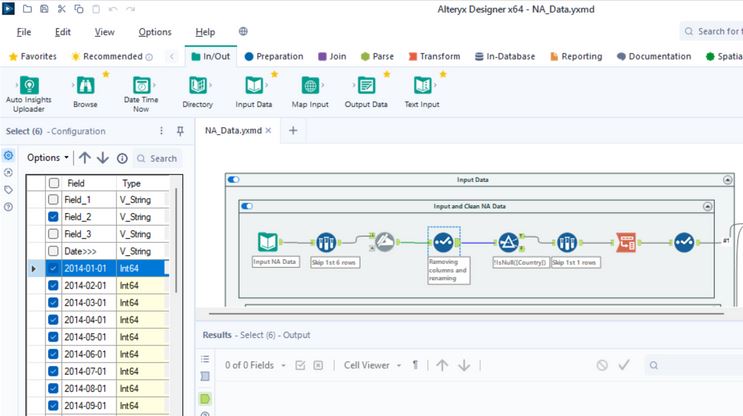The width and height of the screenshot is (743, 416).
Task: Click the Skip 1st 6 rows Sample node
Action: tap(326, 242)
